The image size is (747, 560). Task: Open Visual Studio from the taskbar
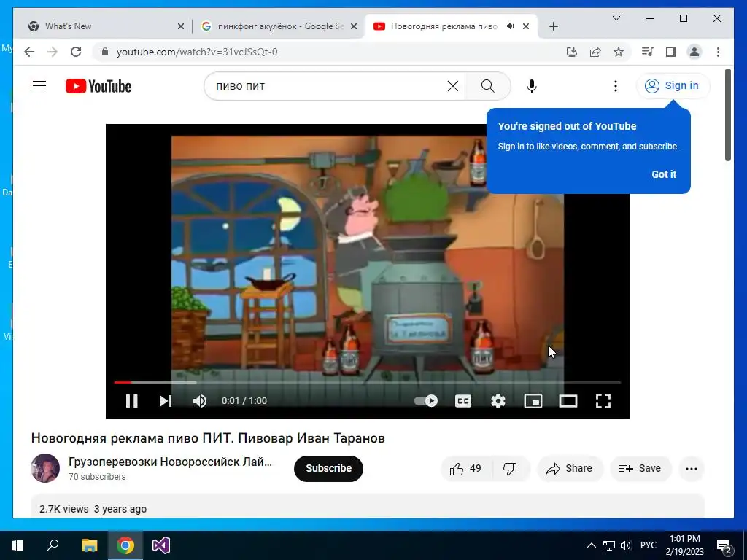(x=161, y=545)
